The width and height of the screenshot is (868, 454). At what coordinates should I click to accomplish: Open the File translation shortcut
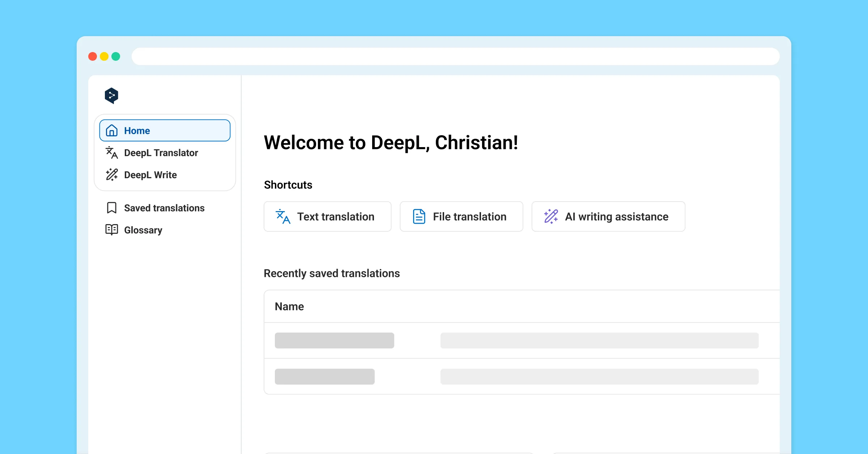tap(461, 216)
